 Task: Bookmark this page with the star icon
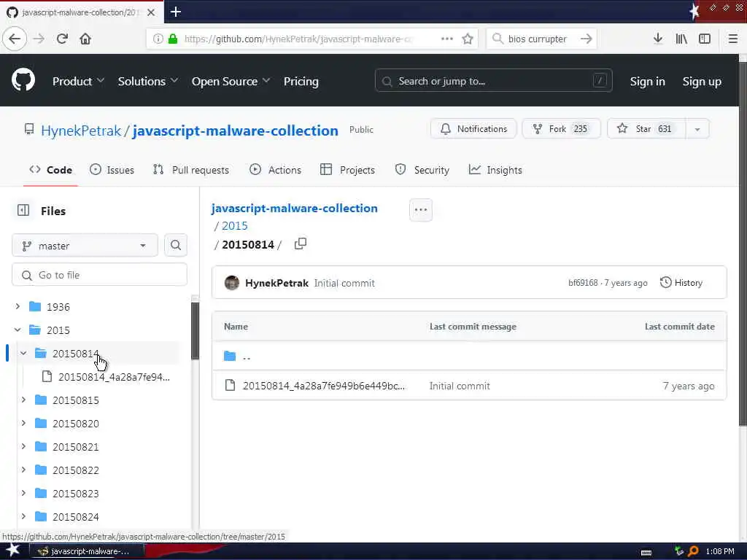pos(468,39)
